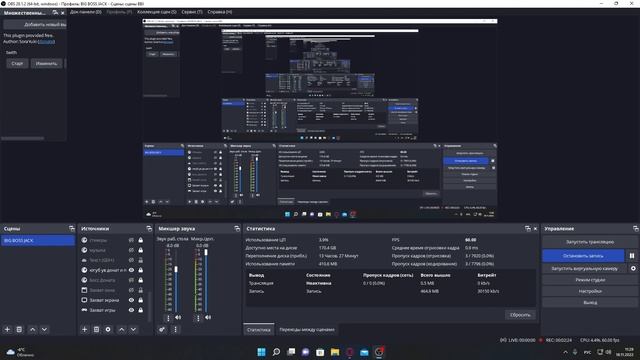Screen dimensions: 640x360
Task: Switch to Статистика tab
Action: pyautogui.click(x=258, y=329)
